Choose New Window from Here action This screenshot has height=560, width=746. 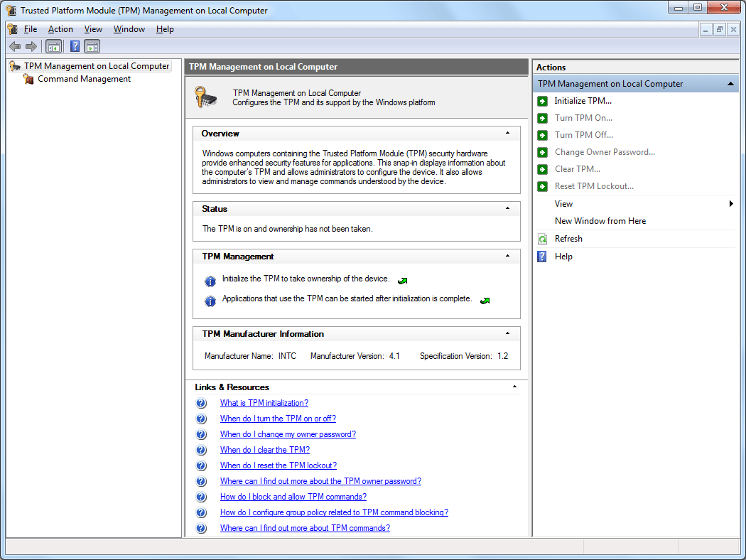click(x=600, y=221)
